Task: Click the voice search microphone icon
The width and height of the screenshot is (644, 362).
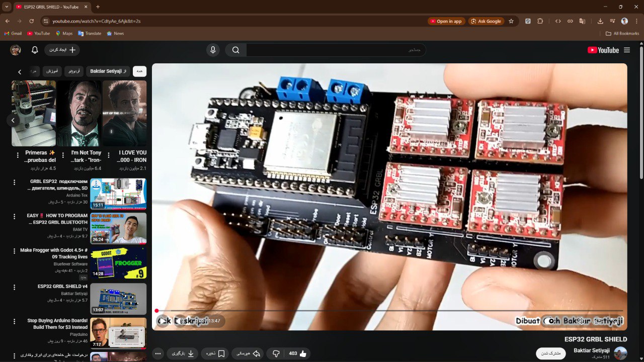Action: click(213, 50)
